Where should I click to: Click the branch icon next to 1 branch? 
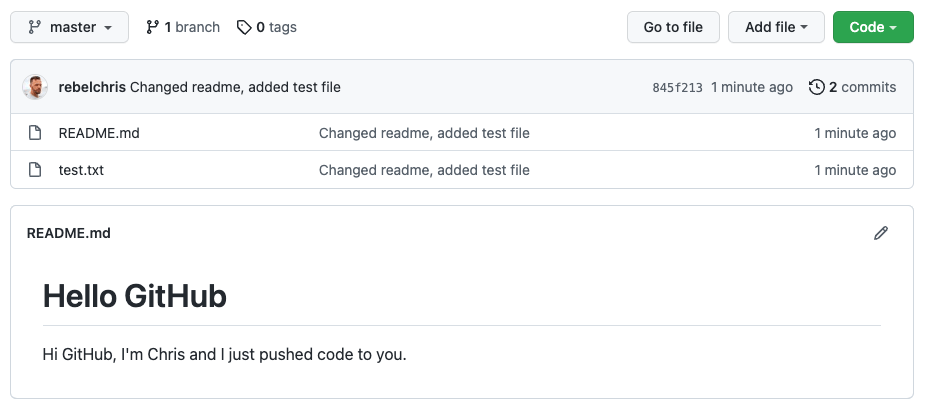(x=152, y=27)
